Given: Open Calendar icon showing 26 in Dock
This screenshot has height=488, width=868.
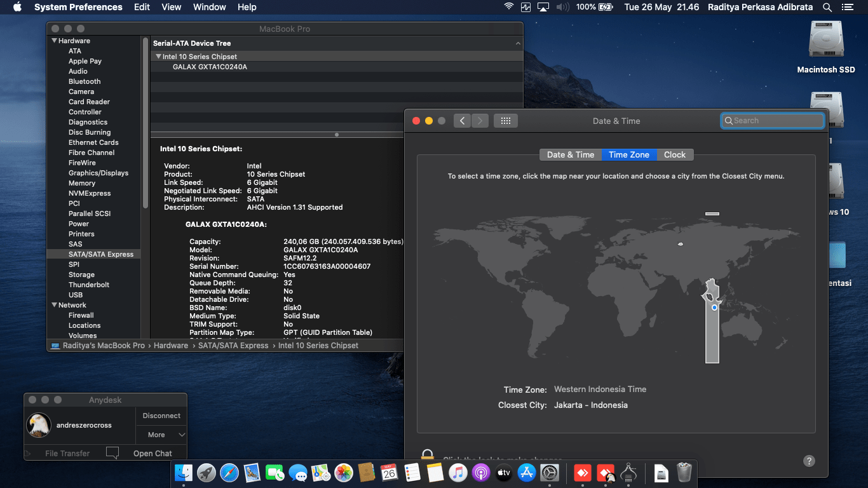Looking at the screenshot, I should 390,473.
